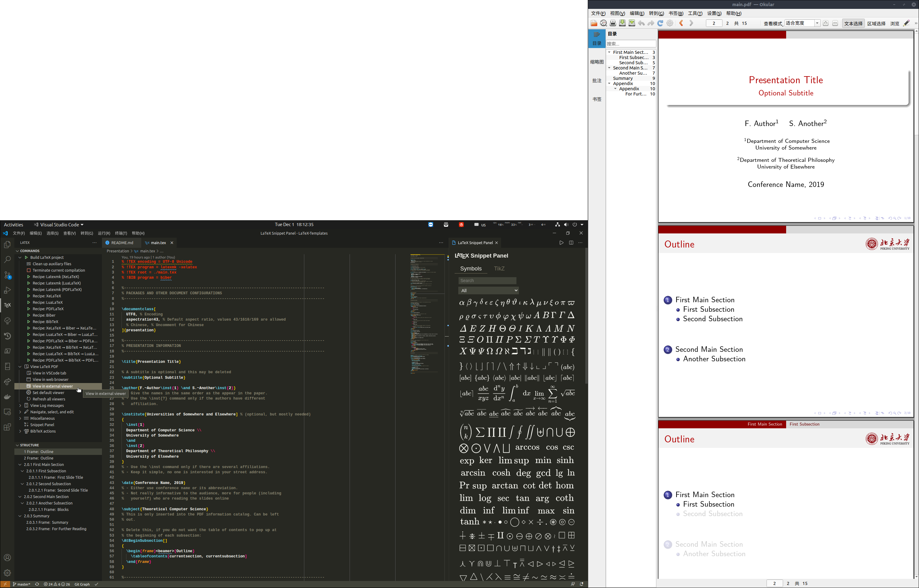
Task: Toggle Okular's 目录 contents sidebar
Action: click(x=597, y=39)
